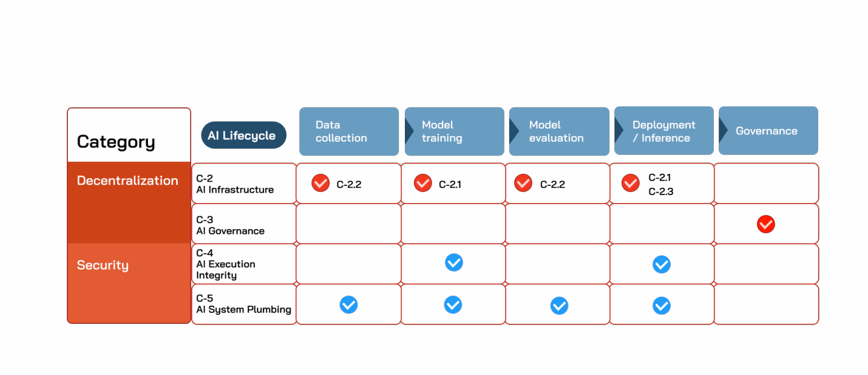Click red checkmark next to C-2.1 C-2.3 Deployment cell
868x375 pixels.
click(x=631, y=183)
